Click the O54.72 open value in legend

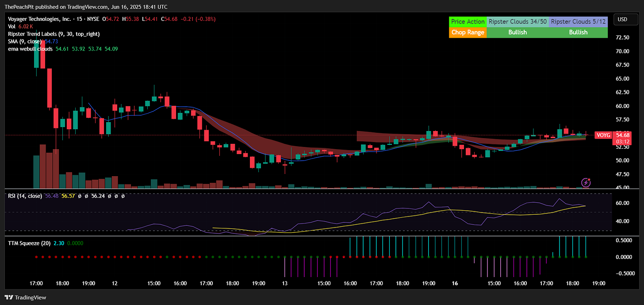pos(110,19)
